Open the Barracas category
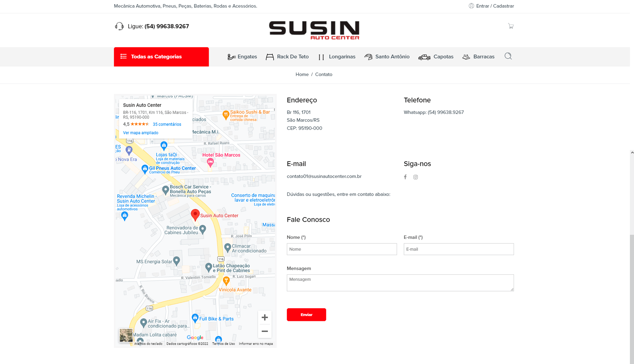Viewport: 634px width, 364px height. [x=478, y=57]
